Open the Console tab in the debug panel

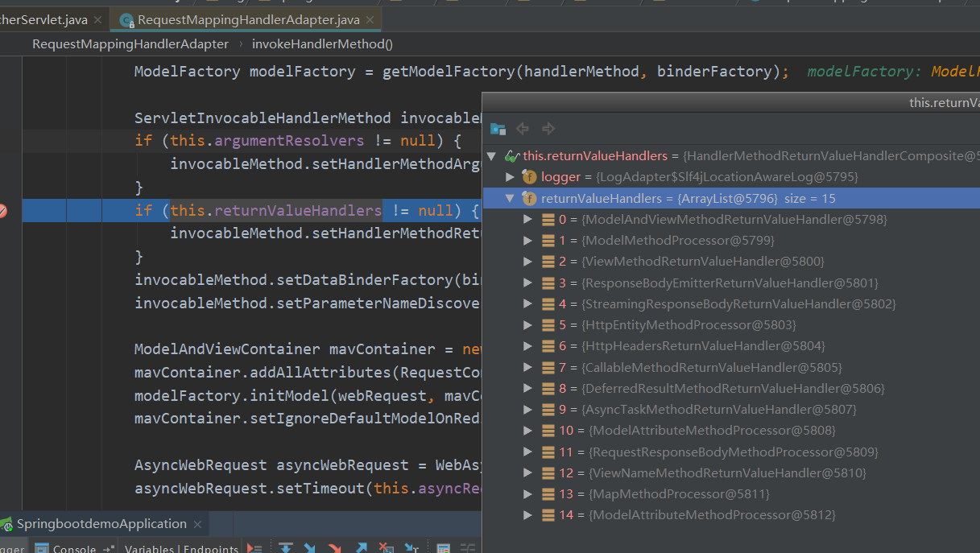tap(75, 548)
